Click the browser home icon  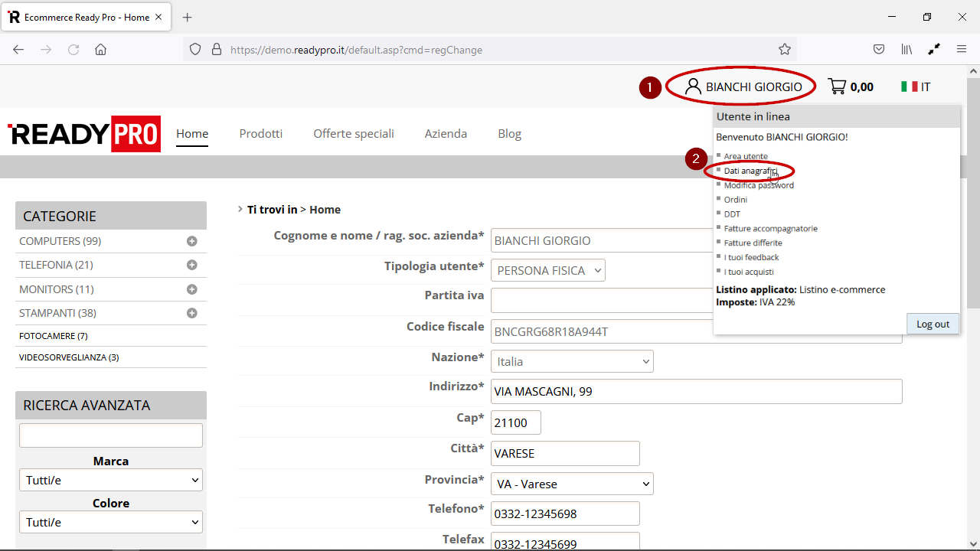100,48
